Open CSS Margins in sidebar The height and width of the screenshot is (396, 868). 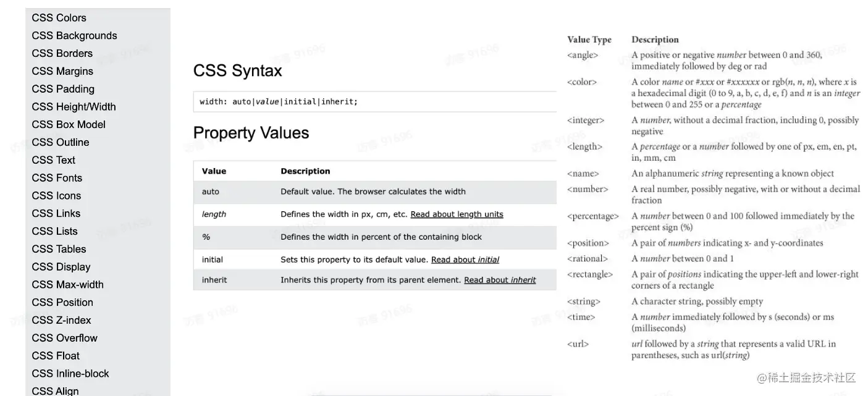coord(62,71)
